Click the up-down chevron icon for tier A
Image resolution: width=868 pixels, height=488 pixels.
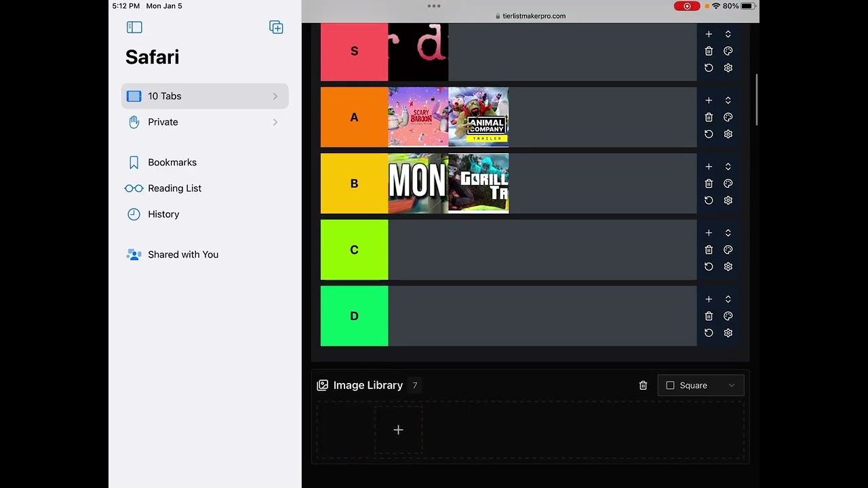click(728, 100)
